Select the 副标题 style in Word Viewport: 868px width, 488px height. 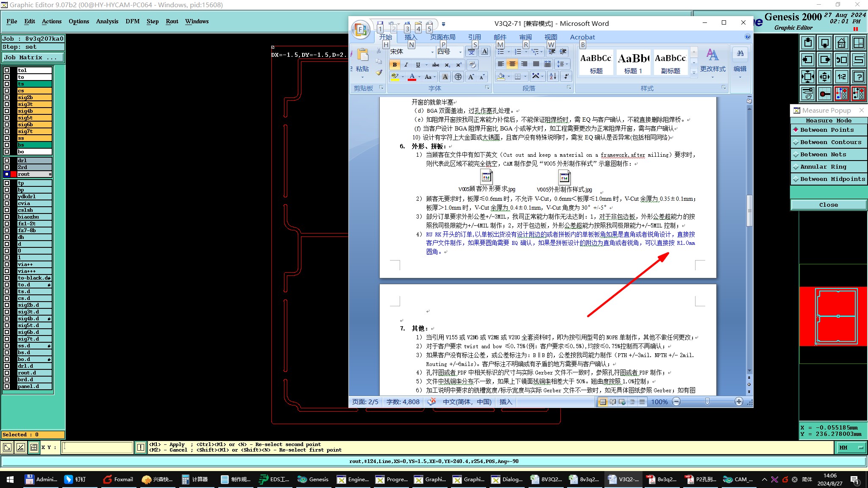click(x=670, y=62)
